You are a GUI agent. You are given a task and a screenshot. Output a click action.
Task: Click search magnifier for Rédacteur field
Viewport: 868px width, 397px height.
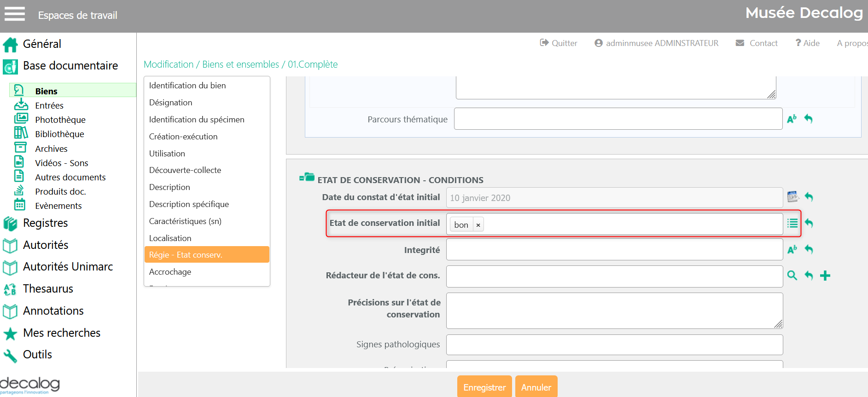pos(792,276)
